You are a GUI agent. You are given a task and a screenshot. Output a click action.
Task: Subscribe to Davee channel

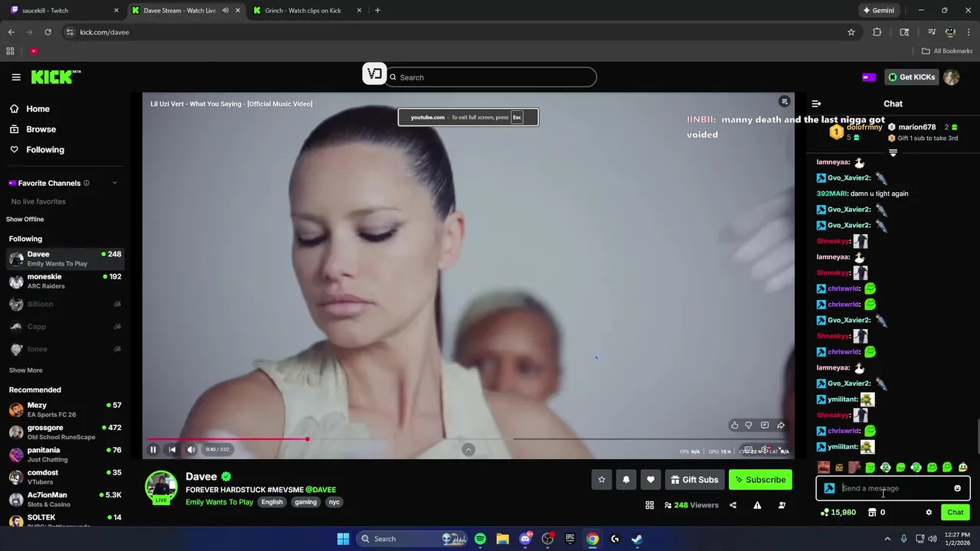click(x=760, y=480)
